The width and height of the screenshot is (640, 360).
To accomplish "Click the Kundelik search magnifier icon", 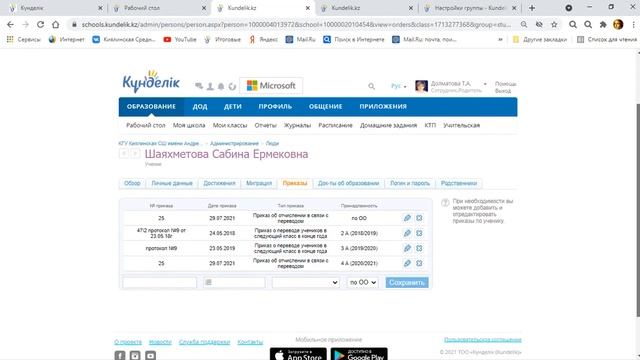I will coord(371,86).
